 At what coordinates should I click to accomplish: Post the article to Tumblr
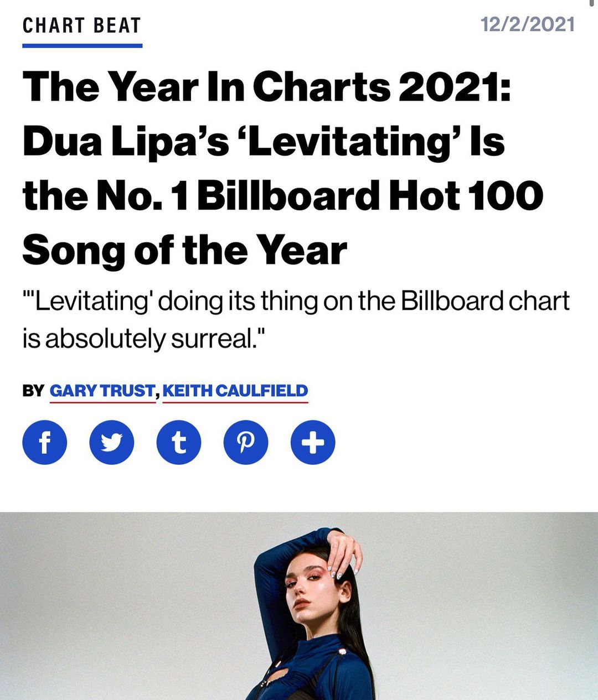(179, 443)
